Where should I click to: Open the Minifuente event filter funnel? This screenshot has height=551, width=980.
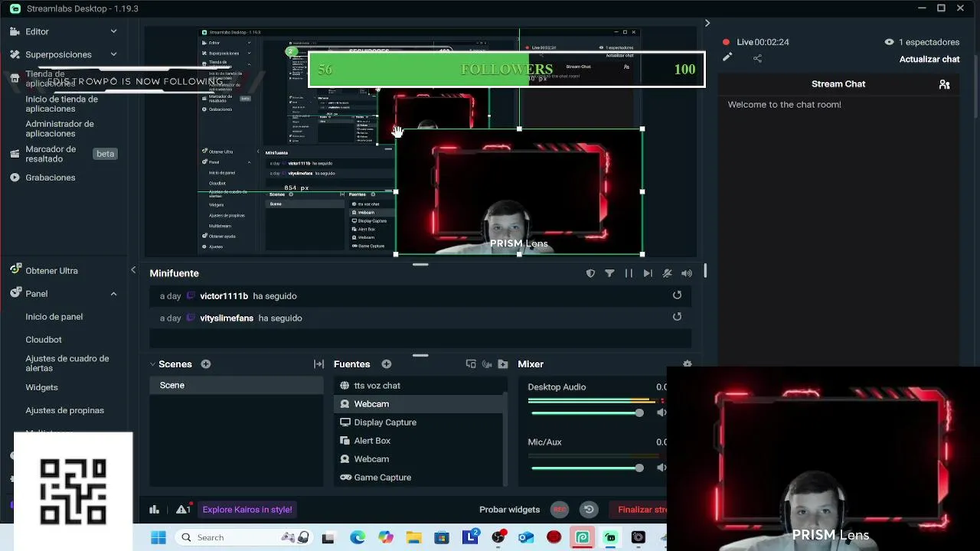(x=609, y=273)
